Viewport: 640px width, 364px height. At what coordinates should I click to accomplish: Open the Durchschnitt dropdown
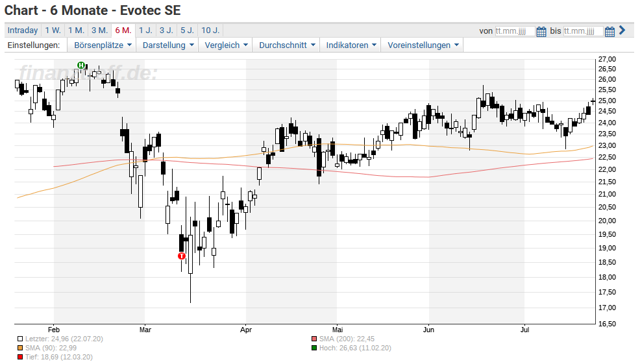coord(286,45)
